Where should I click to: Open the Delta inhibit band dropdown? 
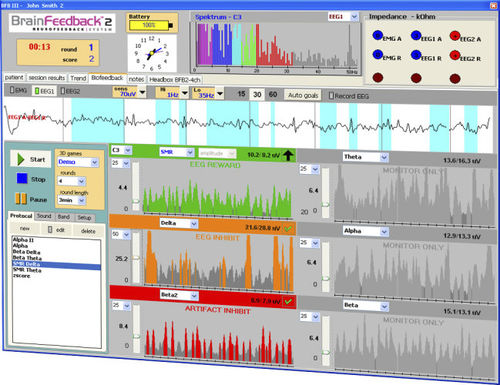point(194,224)
